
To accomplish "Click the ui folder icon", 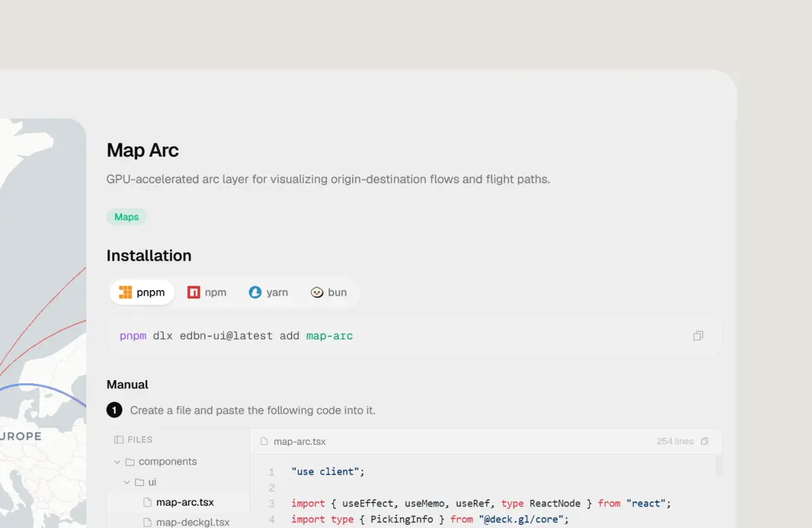I will tap(140, 482).
